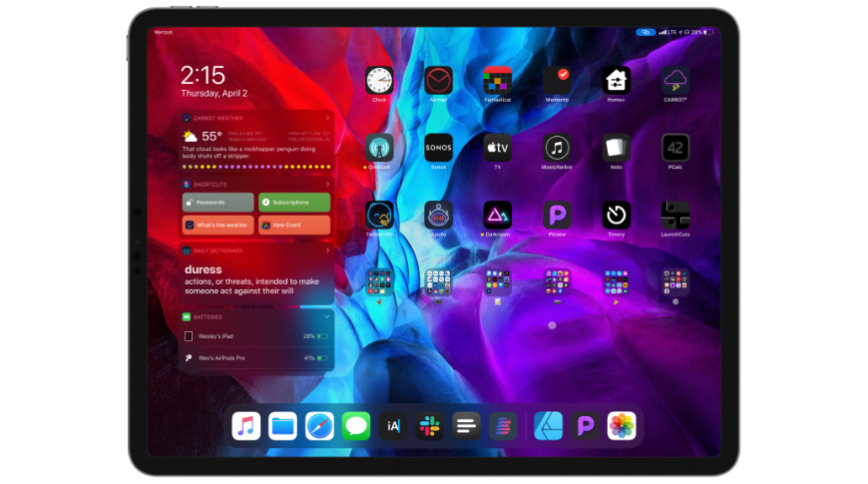Open Slack from the dock
The image size is (868, 484).
click(430, 426)
